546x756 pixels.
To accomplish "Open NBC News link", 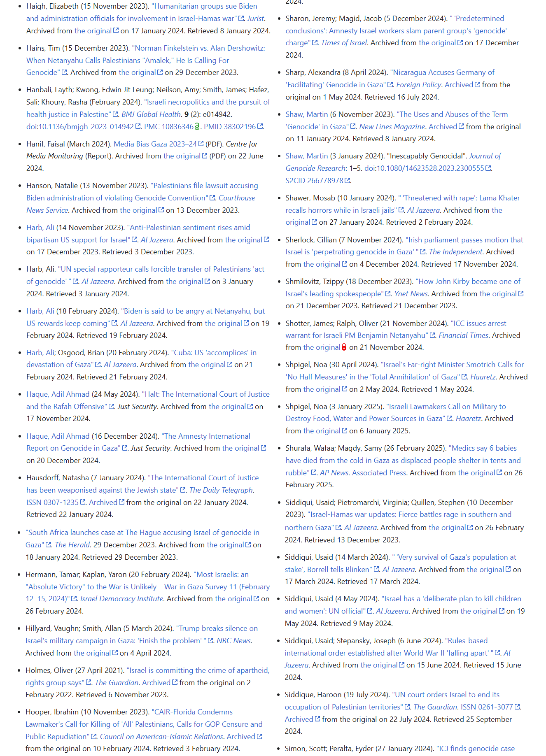I will click(233, 641).
